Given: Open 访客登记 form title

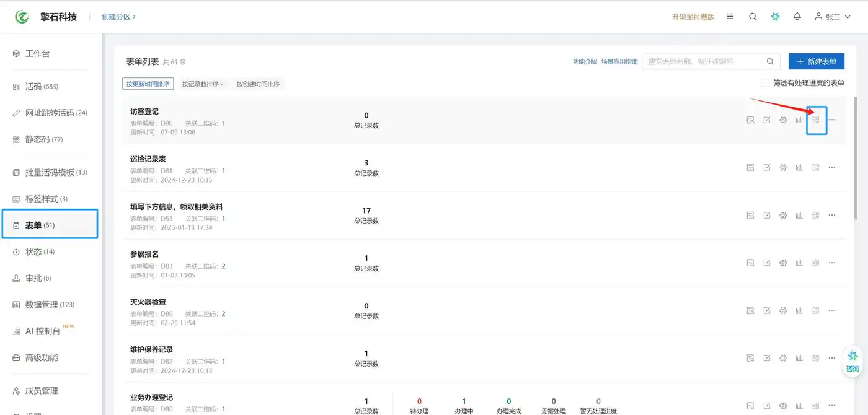Looking at the screenshot, I should pyautogui.click(x=144, y=111).
